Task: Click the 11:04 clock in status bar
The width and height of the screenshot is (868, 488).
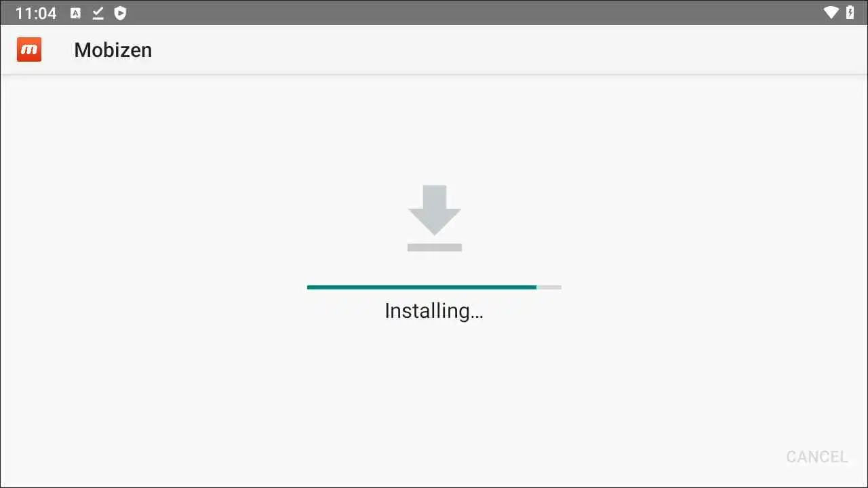Action: (x=36, y=13)
